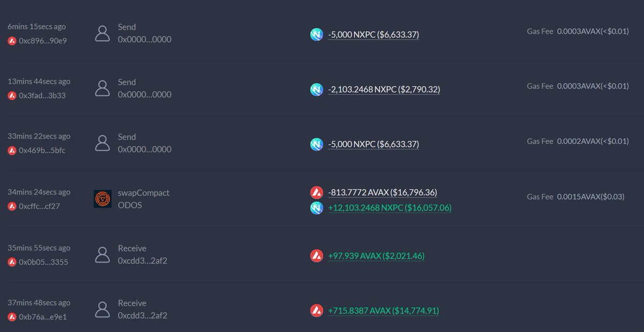Click the NXPC token icon on the first Send row

(x=318, y=34)
